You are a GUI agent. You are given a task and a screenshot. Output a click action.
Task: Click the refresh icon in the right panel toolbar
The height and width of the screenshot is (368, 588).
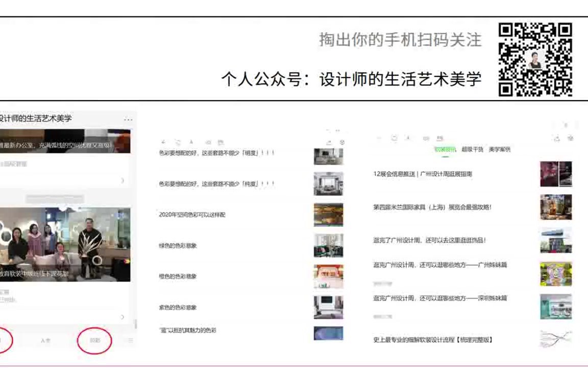tap(393, 138)
